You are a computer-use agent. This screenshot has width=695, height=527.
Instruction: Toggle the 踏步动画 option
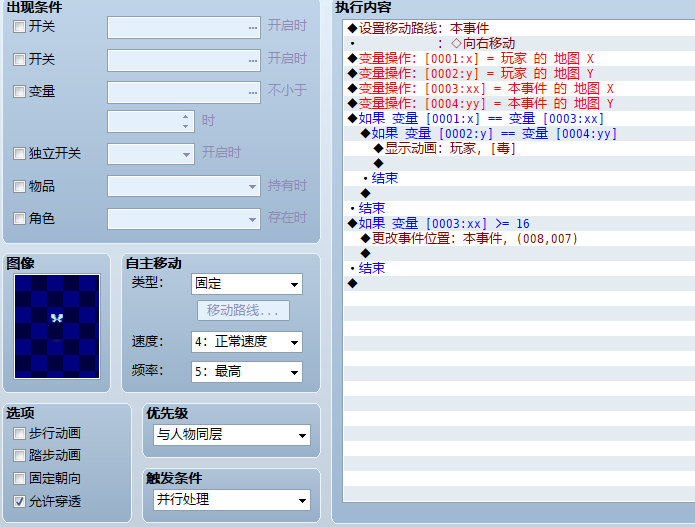point(19,456)
